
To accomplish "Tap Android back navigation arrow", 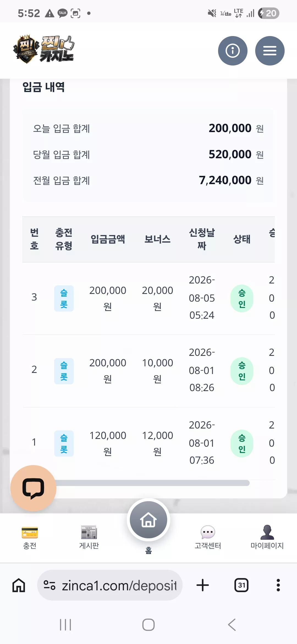I will point(232,625).
